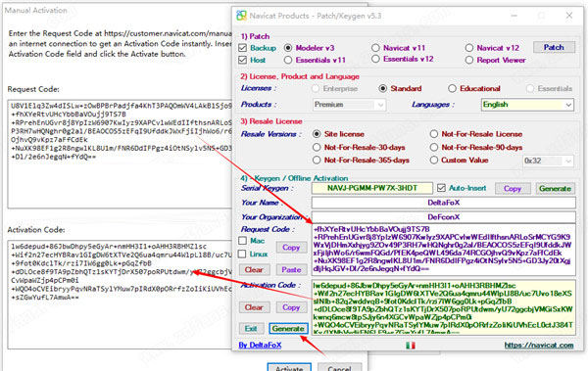The width and height of the screenshot is (588, 371).
Task: Copy the generated serial key
Action: [513, 189]
